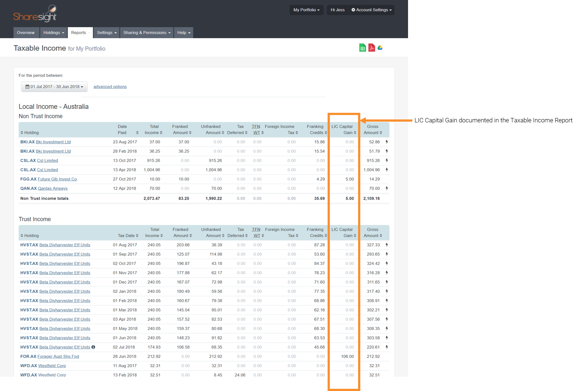Click lightning bolt in BKI.AX 28 Feb 2018 row
This screenshot has width=588, height=391.
coord(387,151)
